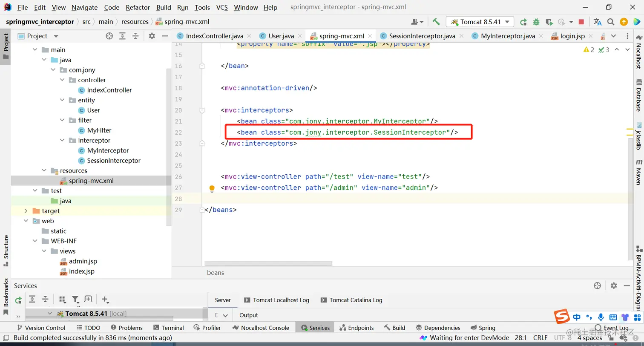The image size is (644, 346).
Task: Select SessionInterceptor in Project tree
Action: point(109,161)
